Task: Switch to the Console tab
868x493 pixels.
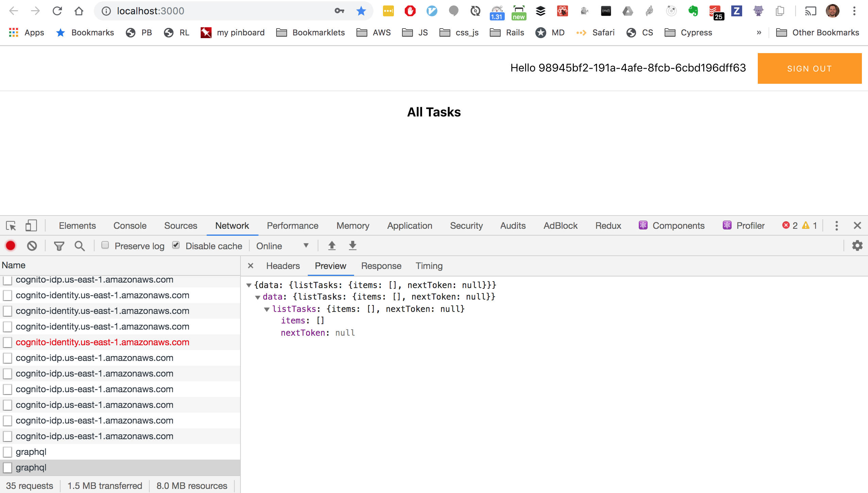Action: pos(129,225)
